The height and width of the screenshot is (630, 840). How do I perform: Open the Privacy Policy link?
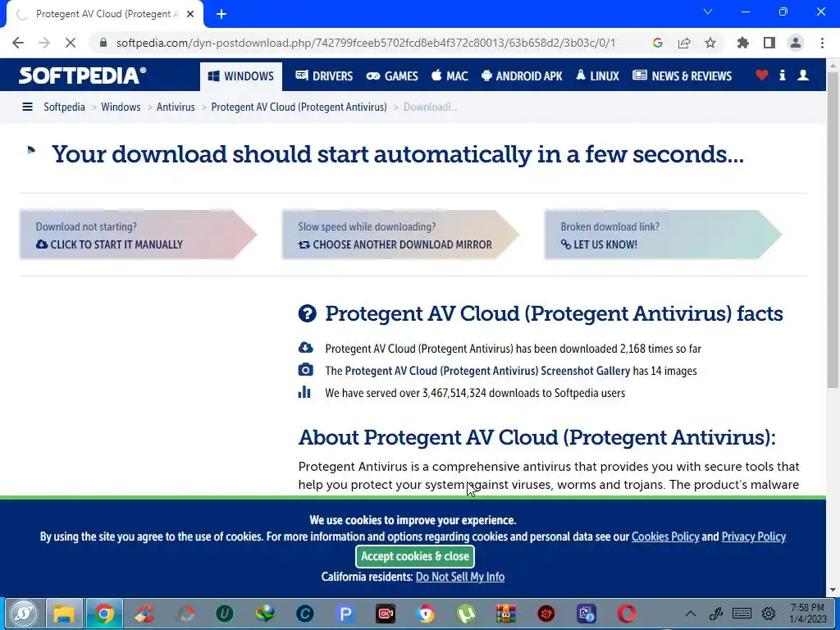tap(754, 536)
